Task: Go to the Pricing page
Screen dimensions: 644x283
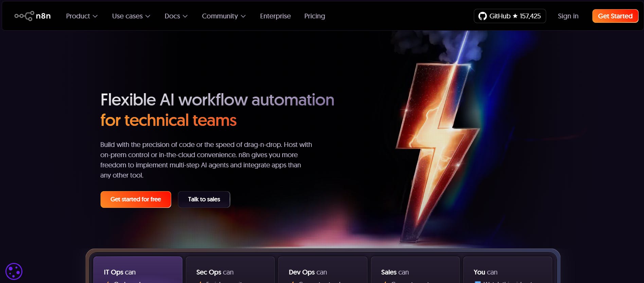Action: point(315,16)
